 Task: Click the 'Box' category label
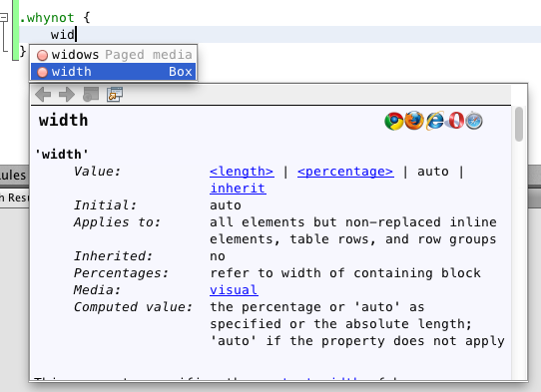pyautogui.click(x=180, y=72)
